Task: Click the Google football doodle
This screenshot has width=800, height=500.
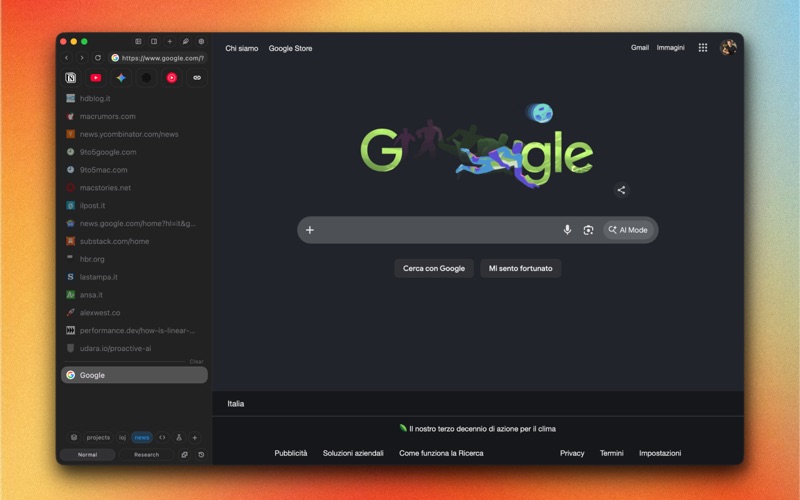Action: click(478, 146)
